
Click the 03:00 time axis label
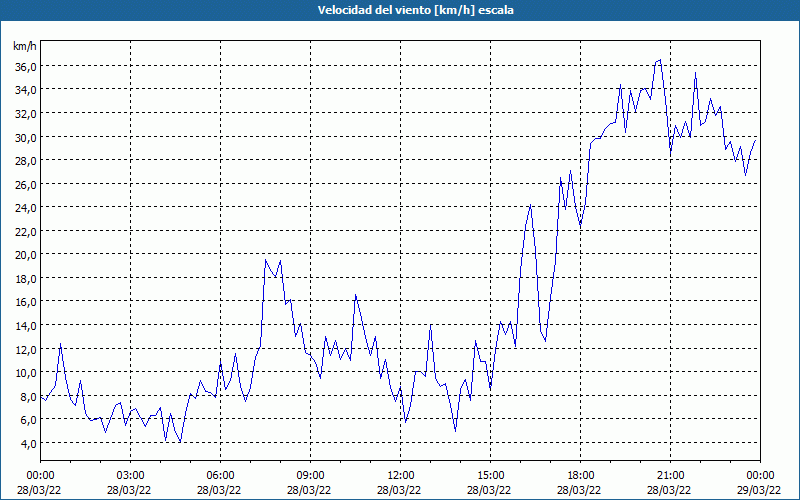pyautogui.click(x=130, y=476)
